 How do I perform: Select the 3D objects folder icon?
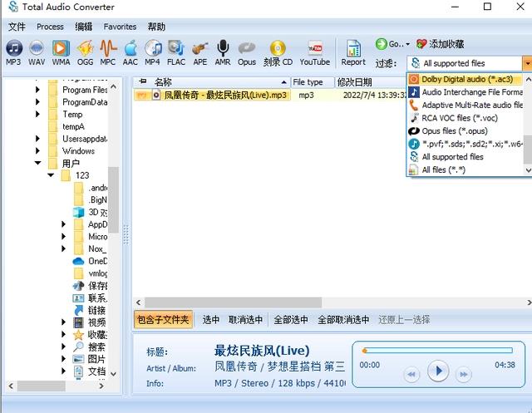(78, 212)
